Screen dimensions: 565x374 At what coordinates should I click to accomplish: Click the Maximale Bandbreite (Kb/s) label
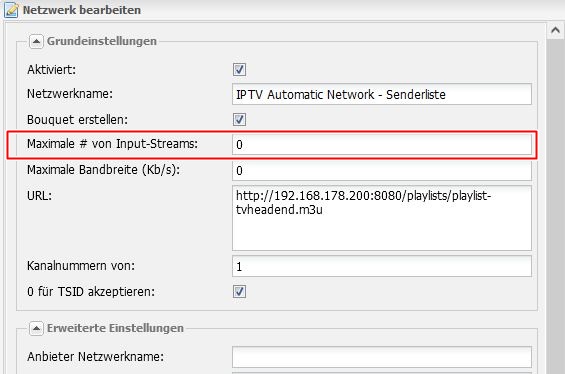103,170
